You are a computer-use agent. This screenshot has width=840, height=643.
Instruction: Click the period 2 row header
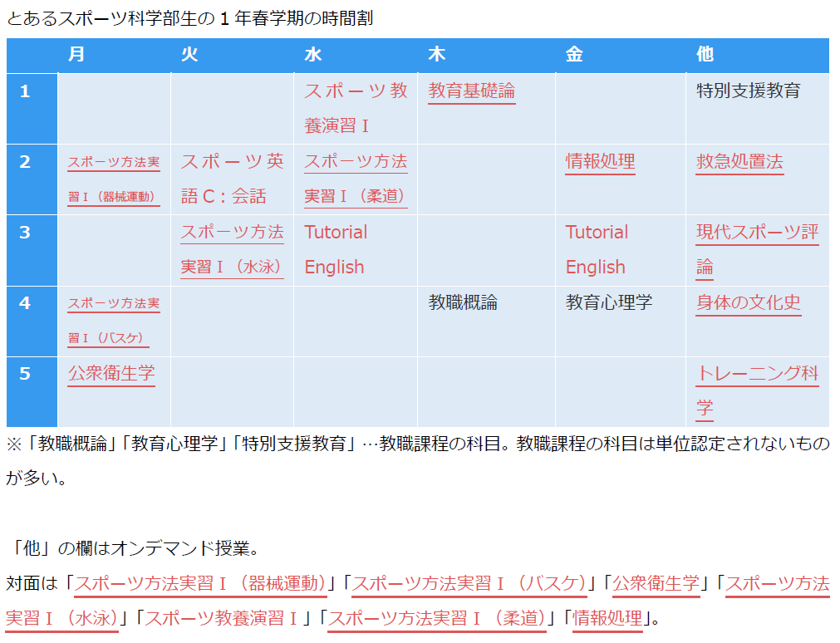[32, 179]
